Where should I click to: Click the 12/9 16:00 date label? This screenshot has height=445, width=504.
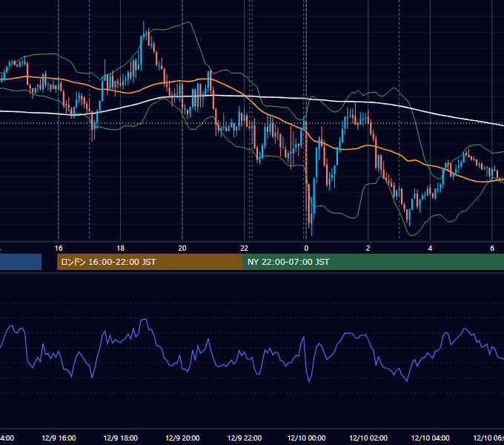pyautogui.click(x=59, y=438)
